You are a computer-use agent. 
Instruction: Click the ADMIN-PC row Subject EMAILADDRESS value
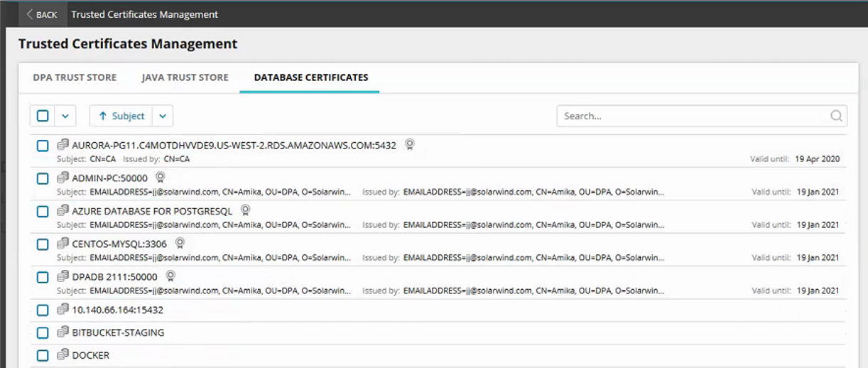220,192
